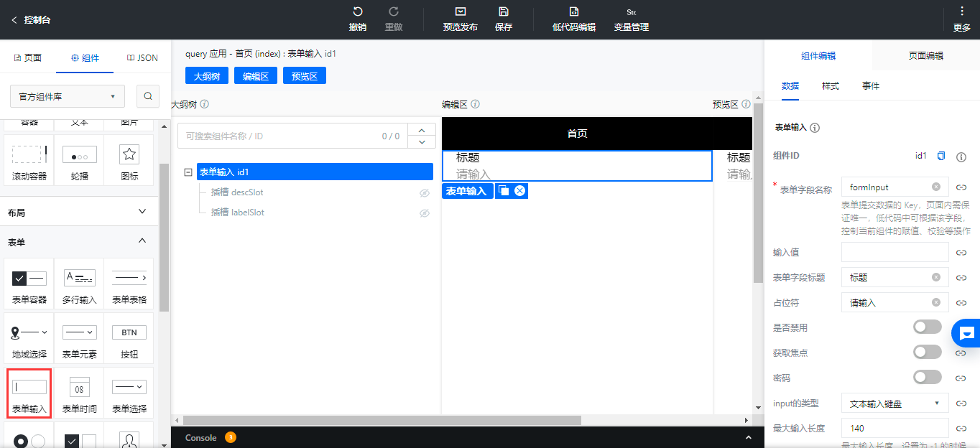
Task: Open the 低代码编辑 editor
Action: click(573, 19)
